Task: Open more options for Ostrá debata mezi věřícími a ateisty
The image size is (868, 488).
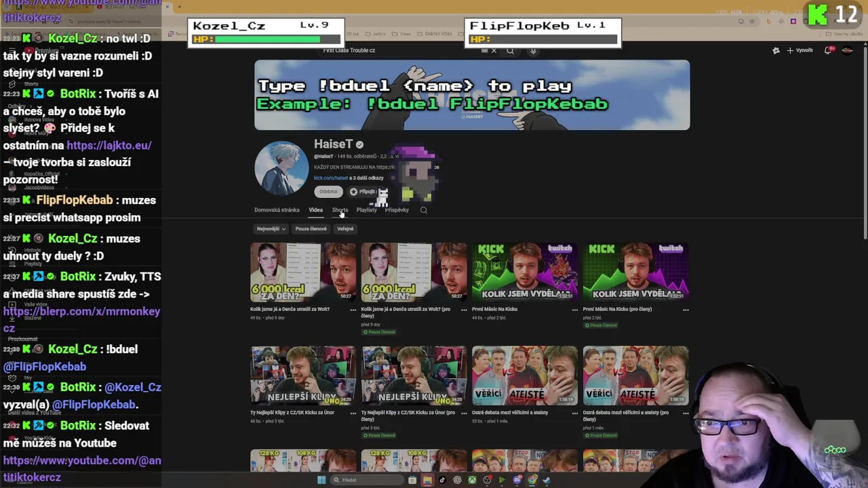Action: pyautogui.click(x=574, y=413)
